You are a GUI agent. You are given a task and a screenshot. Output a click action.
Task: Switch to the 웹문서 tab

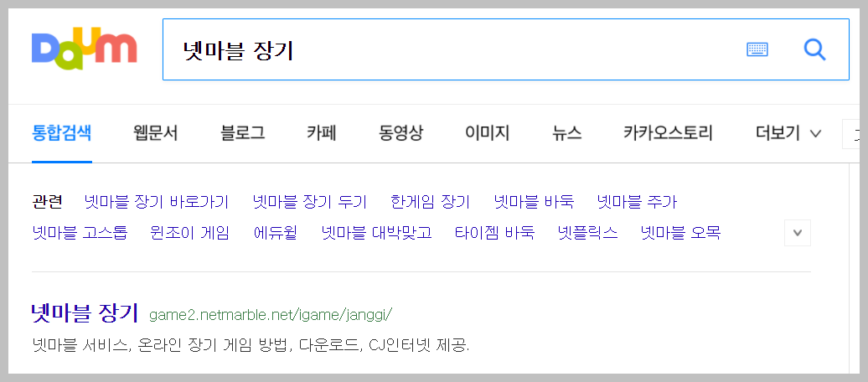pyautogui.click(x=156, y=133)
